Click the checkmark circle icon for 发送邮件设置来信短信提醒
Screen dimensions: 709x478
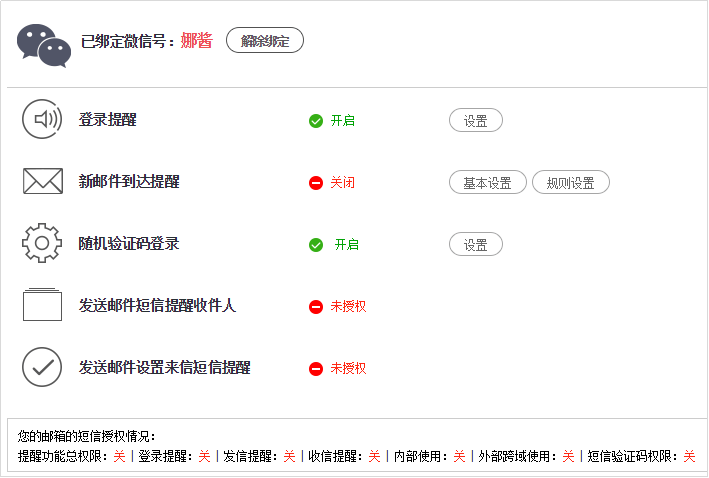click(x=42, y=367)
